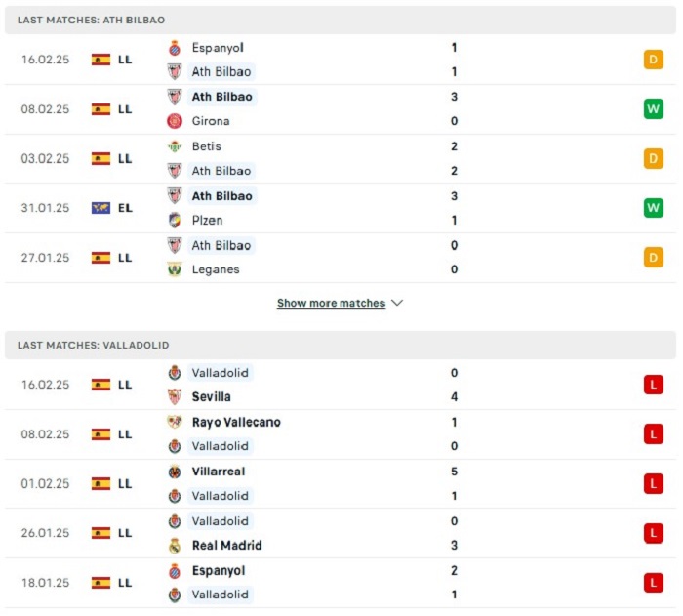Click the Girona club crest icon
Image resolution: width=683 pixels, height=616 pixels.
coord(175,121)
